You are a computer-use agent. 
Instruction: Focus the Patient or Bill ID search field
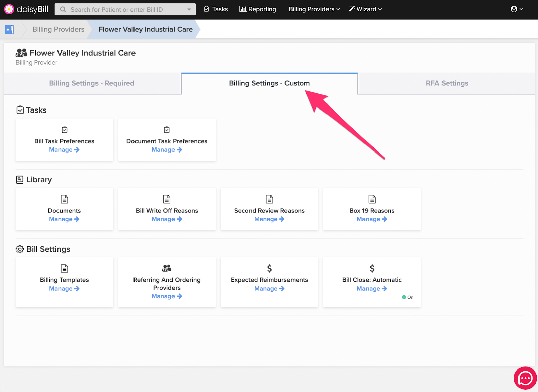tap(125, 9)
